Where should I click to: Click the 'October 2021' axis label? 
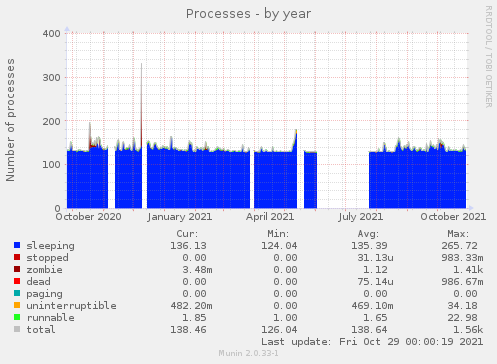coord(453,217)
